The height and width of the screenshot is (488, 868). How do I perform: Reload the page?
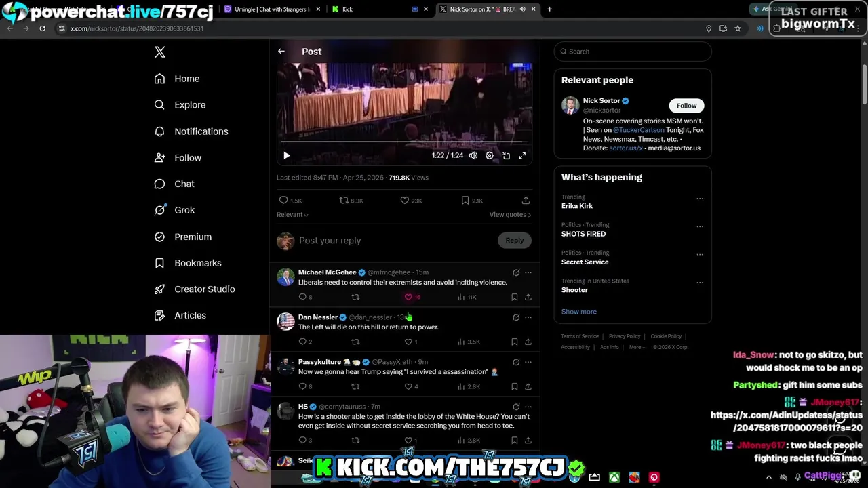pos(42,28)
